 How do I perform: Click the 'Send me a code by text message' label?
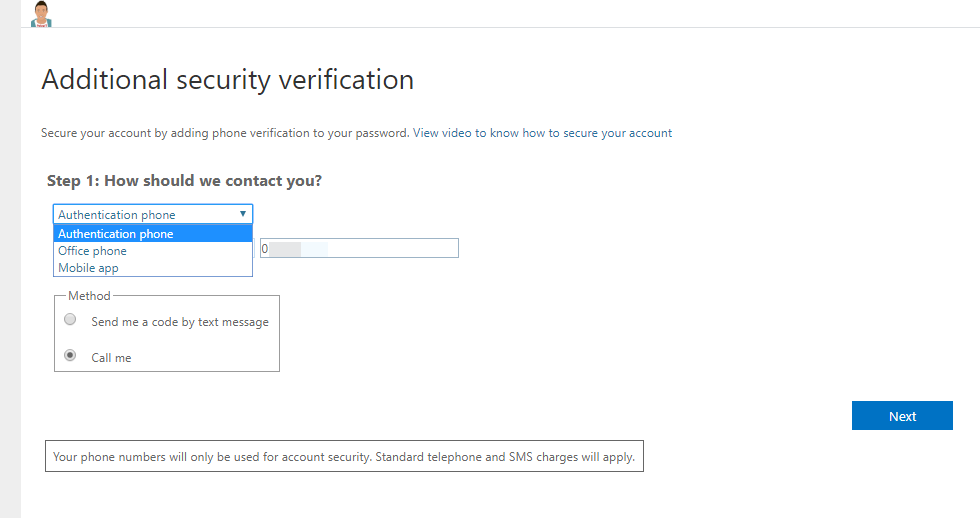tap(180, 322)
